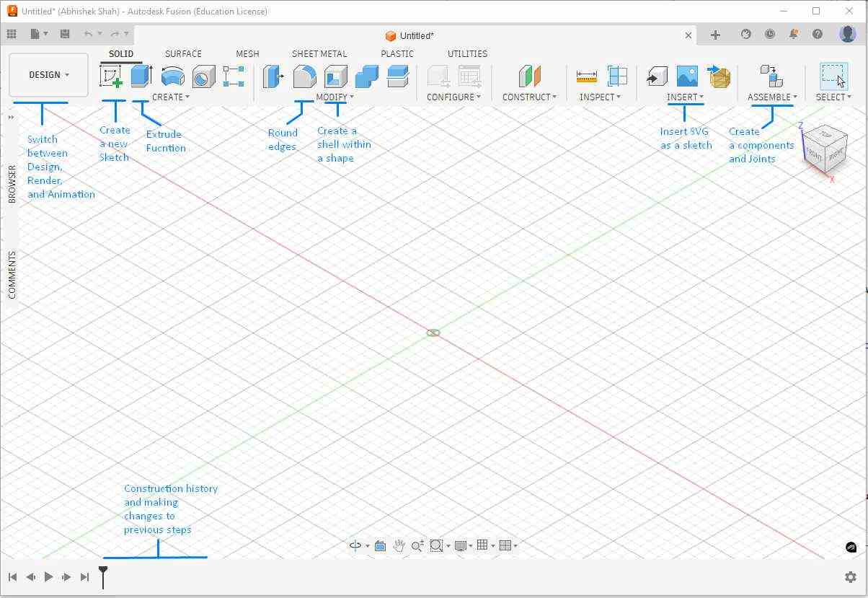Expand the INSPECT panel dropdown

600,97
